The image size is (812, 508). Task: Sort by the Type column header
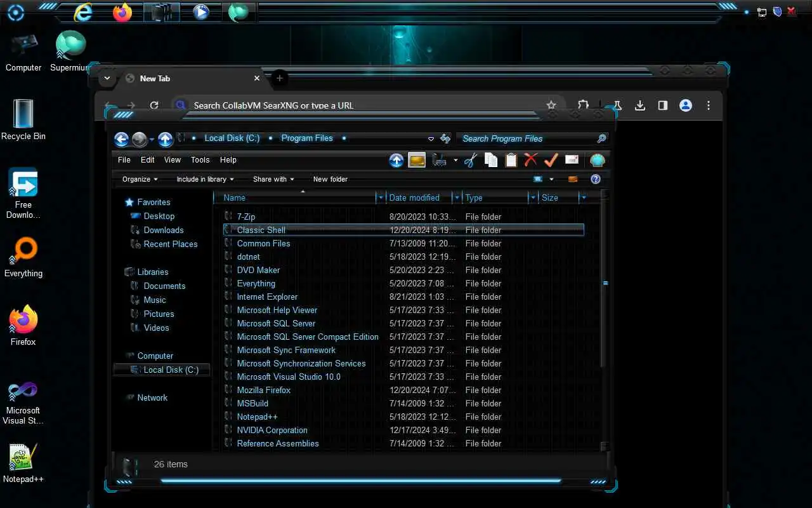[495, 197]
